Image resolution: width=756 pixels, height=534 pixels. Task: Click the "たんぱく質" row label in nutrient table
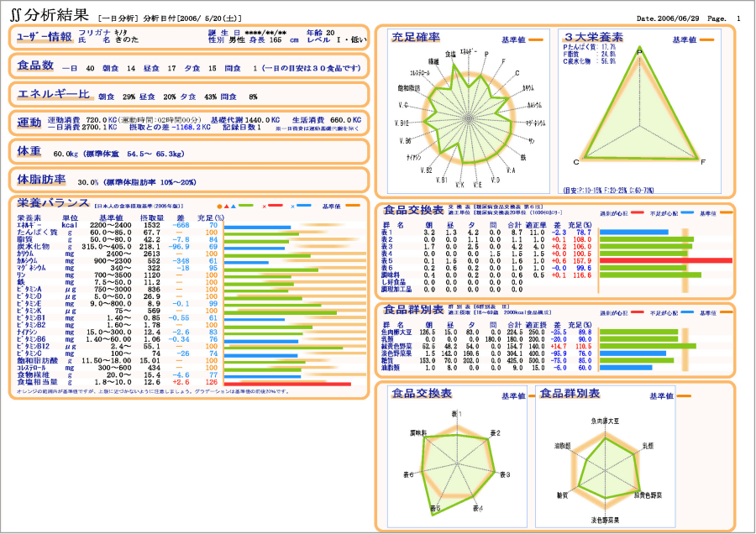tap(37, 233)
